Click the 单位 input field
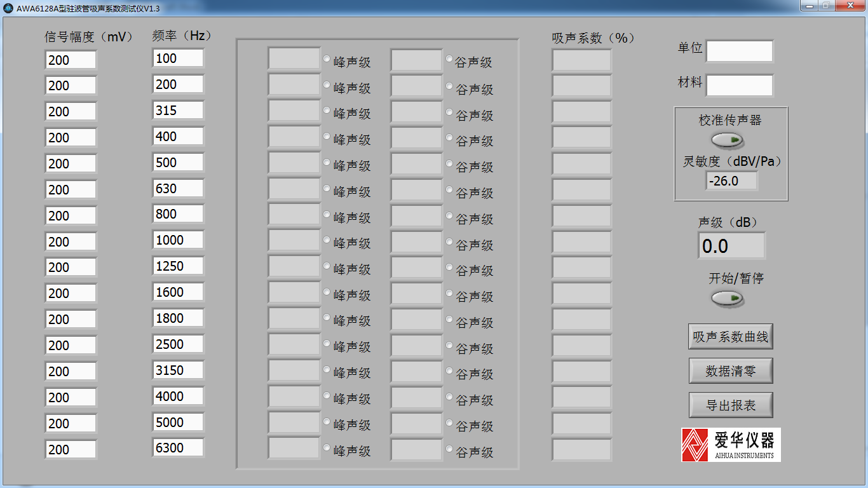 pyautogui.click(x=740, y=51)
